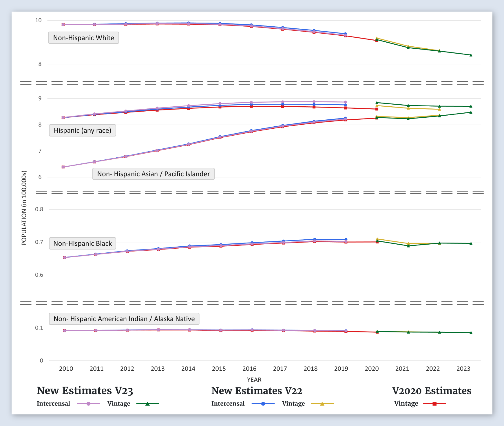Select the 2023 green triangle on Non-Hispanic Black line
Screen dimensions: 504x426
471,243
